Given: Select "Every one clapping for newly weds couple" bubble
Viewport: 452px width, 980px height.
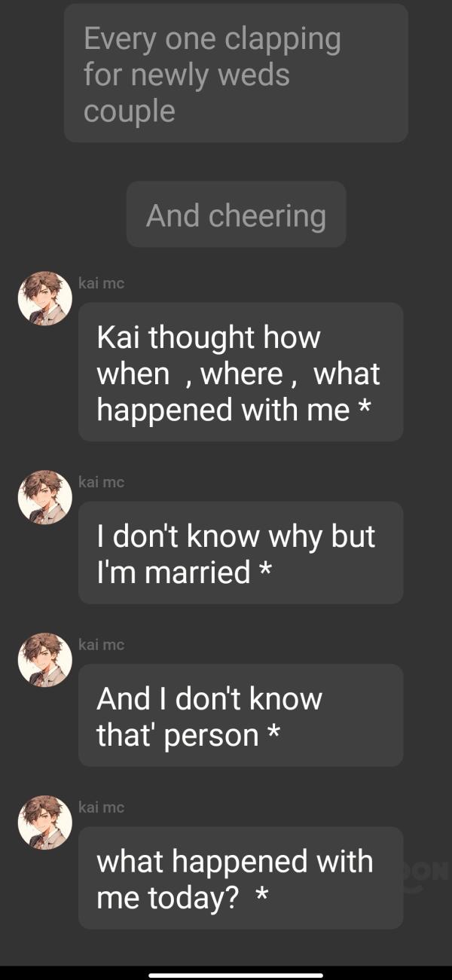Looking at the screenshot, I should [236, 73].
